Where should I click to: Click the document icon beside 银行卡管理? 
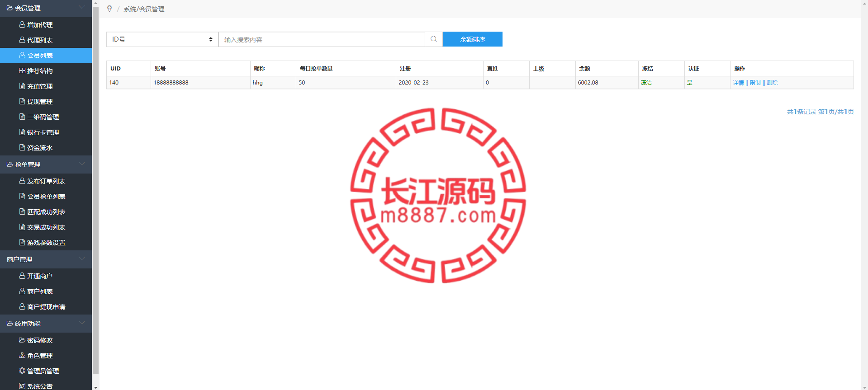point(22,132)
